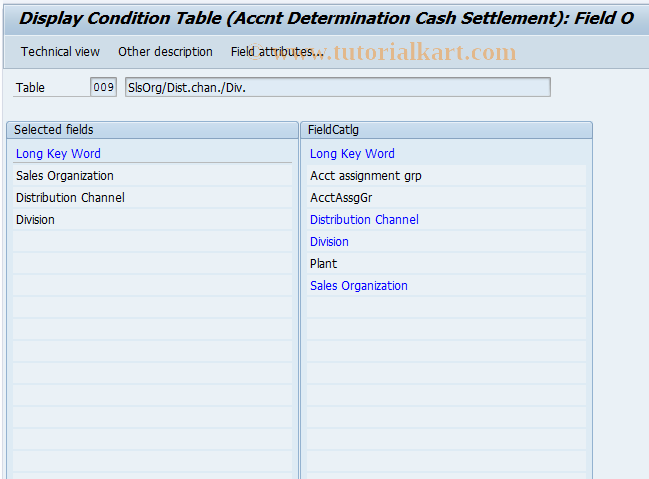Click the Table label
649x479 pixels.
30,87
